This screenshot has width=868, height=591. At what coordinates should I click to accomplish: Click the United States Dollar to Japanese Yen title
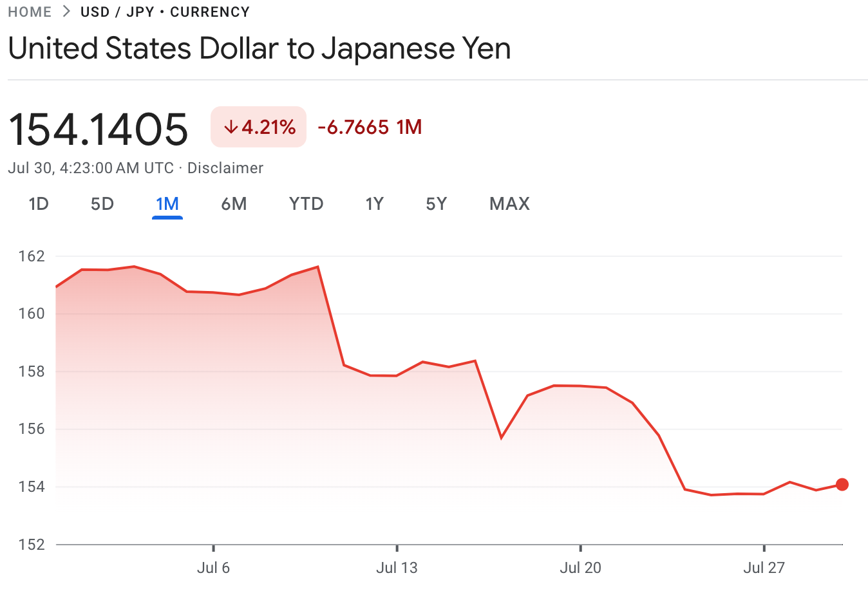click(260, 48)
